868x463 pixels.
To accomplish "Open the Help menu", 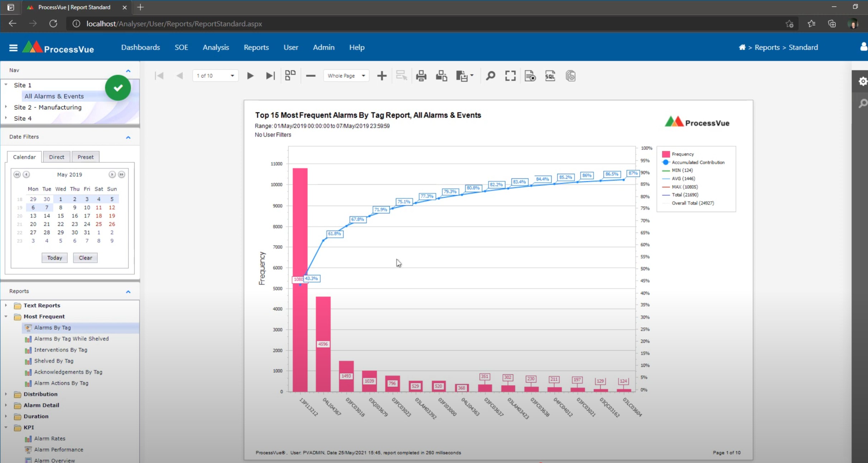I will (x=357, y=47).
